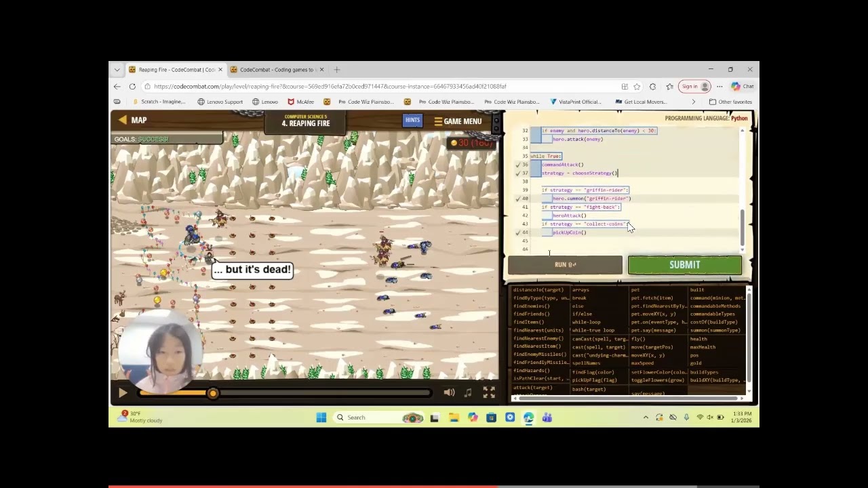Open the tray Wi-Fi network icon
868x488 pixels.
pos(700,418)
